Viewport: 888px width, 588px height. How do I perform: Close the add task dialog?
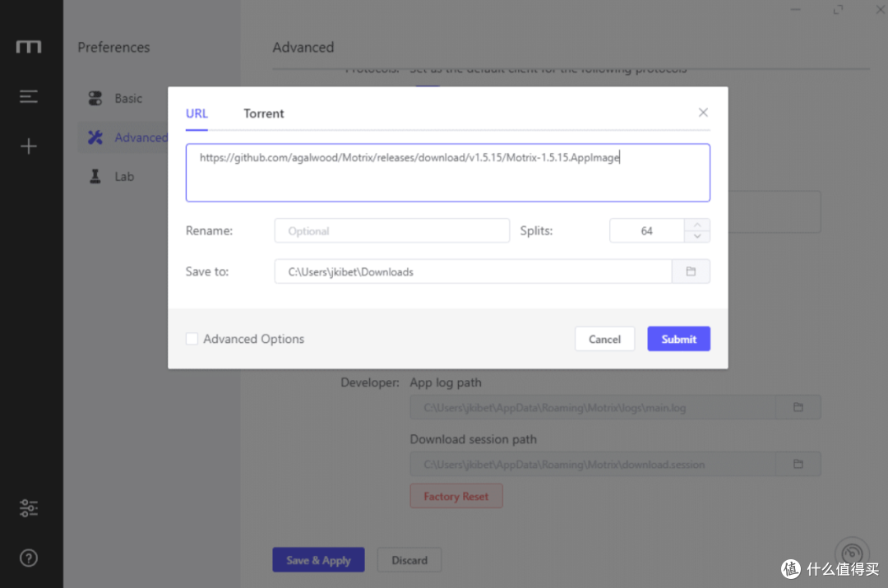pos(703,112)
